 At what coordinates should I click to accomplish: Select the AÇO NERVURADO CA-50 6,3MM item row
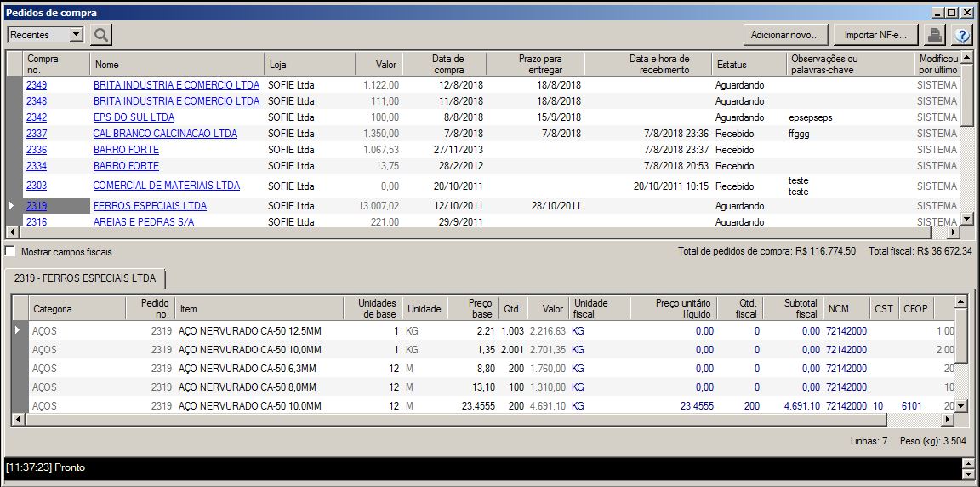(248, 369)
